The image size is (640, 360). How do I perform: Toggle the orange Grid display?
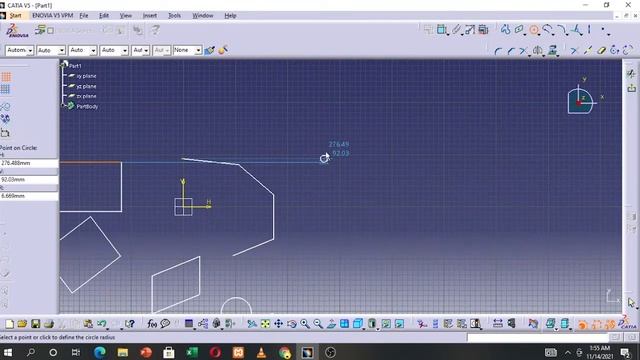(6, 77)
